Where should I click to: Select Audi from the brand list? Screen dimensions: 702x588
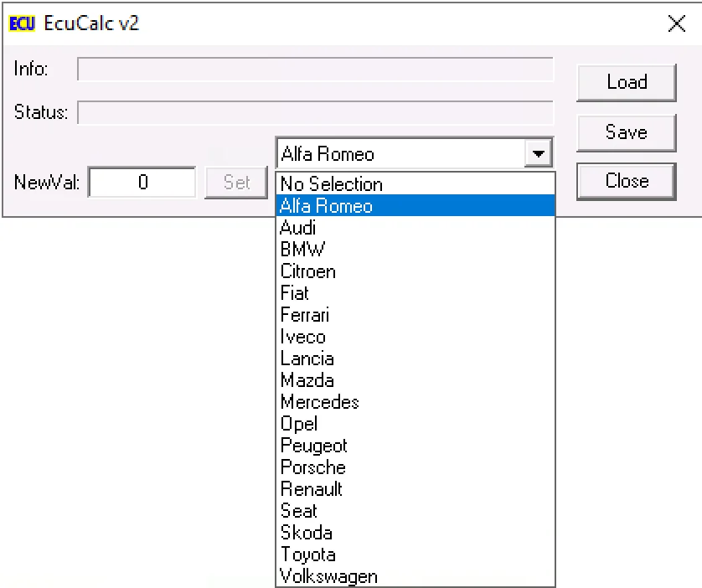(x=297, y=228)
